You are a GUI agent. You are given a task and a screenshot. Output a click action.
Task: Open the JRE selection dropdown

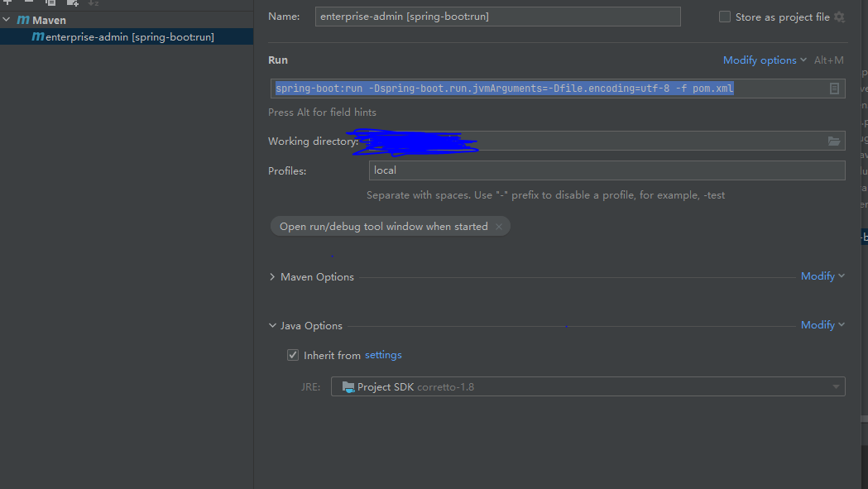[x=834, y=386]
